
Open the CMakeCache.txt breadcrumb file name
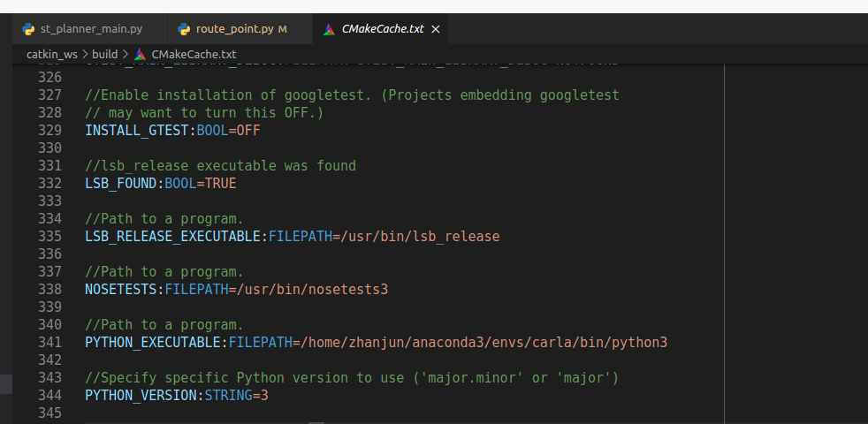pyautogui.click(x=194, y=54)
